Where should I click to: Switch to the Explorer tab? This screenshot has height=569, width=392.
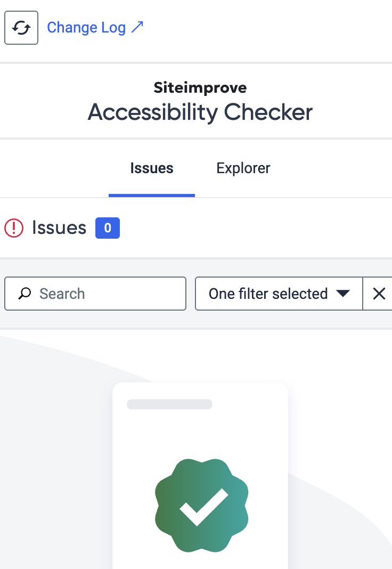pos(243,168)
